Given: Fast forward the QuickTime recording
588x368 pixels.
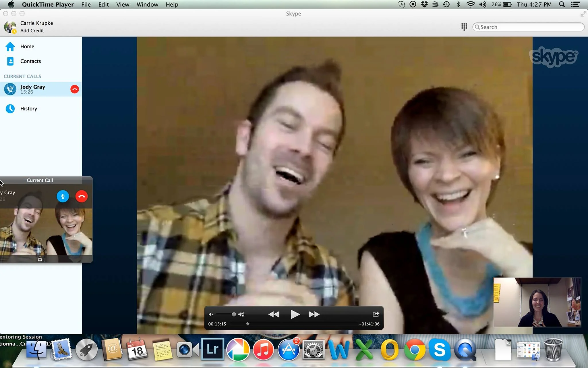Looking at the screenshot, I should 314,315.
